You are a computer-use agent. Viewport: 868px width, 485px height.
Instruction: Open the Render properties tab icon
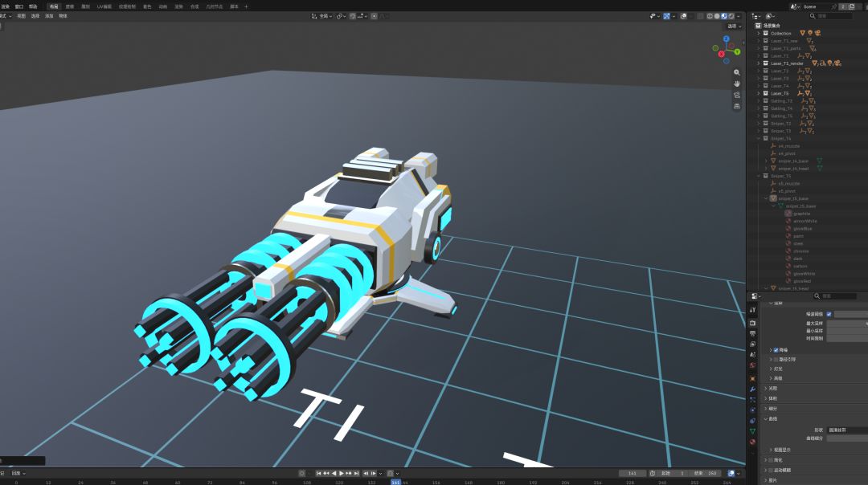point(752,323)
